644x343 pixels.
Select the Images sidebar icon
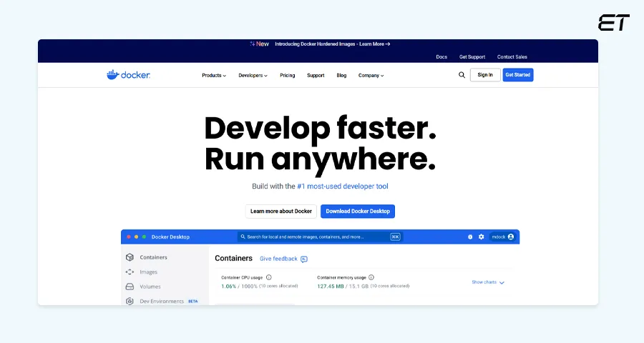pos(130,272)
